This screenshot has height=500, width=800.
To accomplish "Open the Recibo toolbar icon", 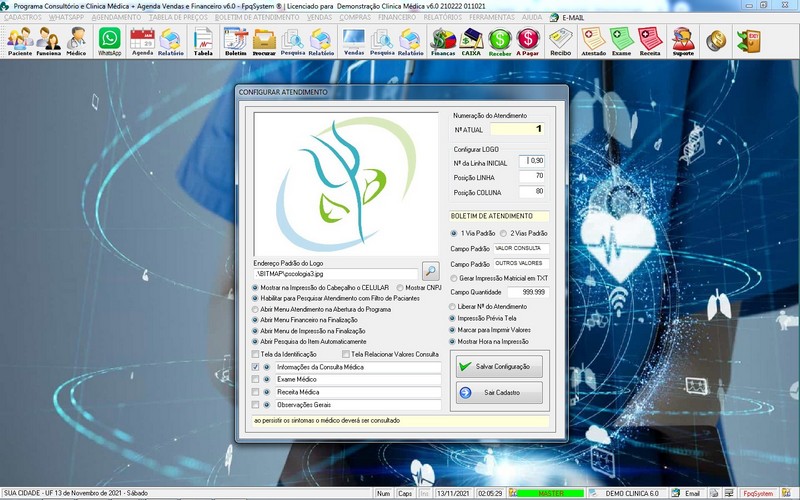I will 561,41.
